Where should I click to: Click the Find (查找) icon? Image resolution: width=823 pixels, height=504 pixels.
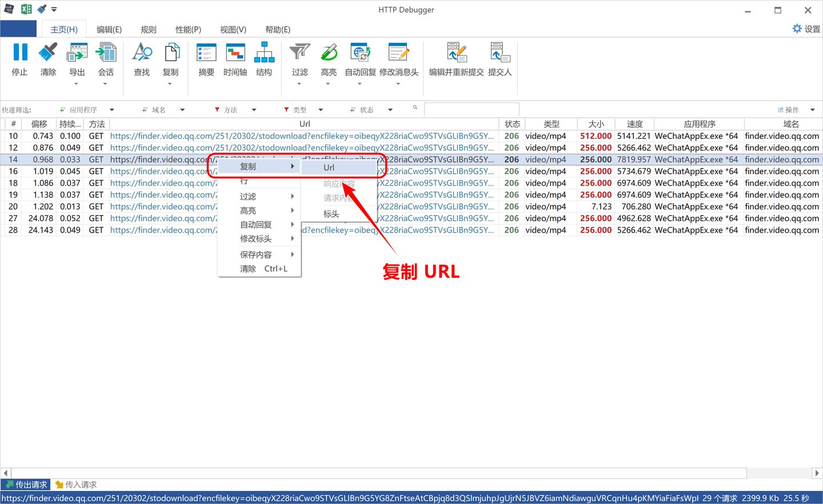142,53
